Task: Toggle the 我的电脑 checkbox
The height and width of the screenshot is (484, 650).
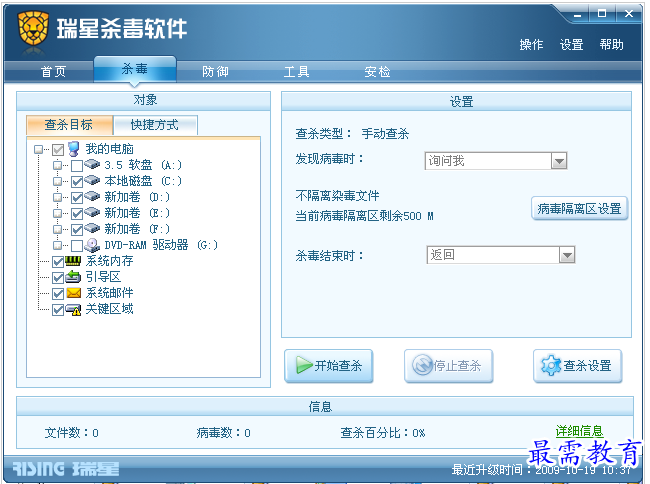Action: (58, 150)
